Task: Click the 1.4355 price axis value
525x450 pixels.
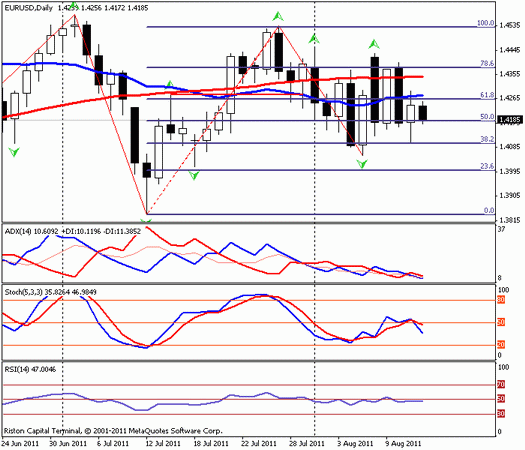Action: [x=510, y=74]
